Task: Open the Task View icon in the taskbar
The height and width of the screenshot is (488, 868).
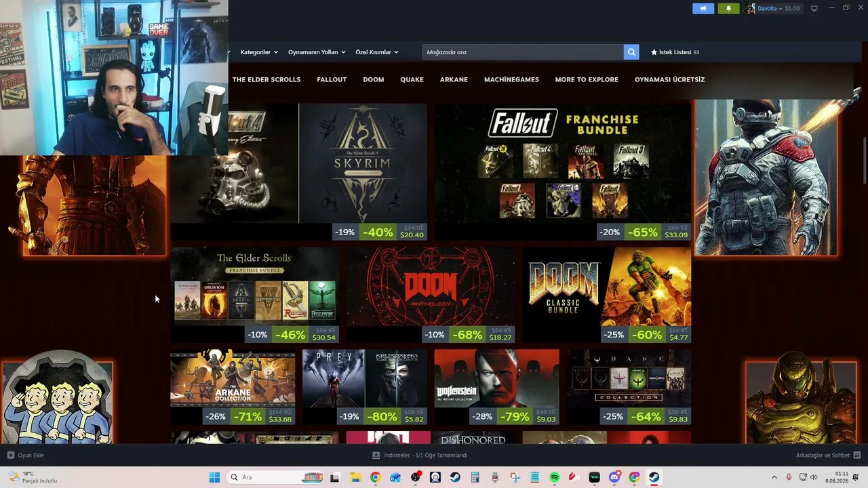Action: tap(334, 477)
